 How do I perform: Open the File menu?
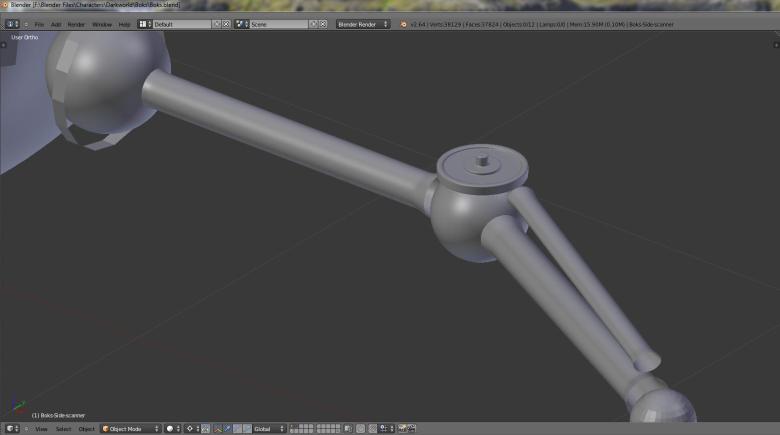[39, 24]
